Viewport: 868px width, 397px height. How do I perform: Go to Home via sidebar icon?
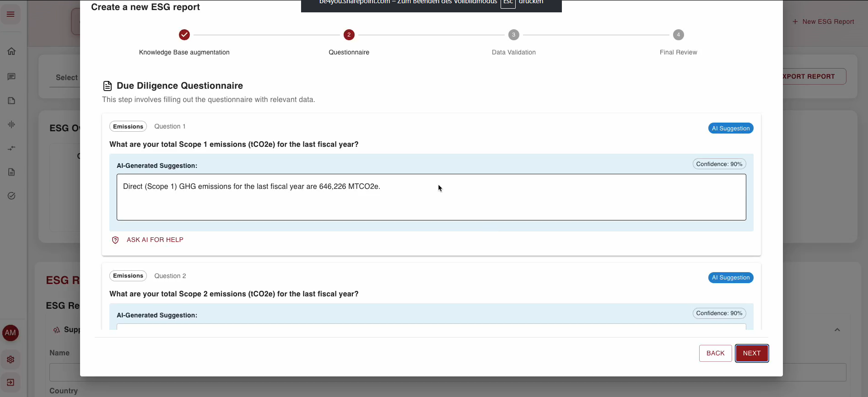(11, 51)
